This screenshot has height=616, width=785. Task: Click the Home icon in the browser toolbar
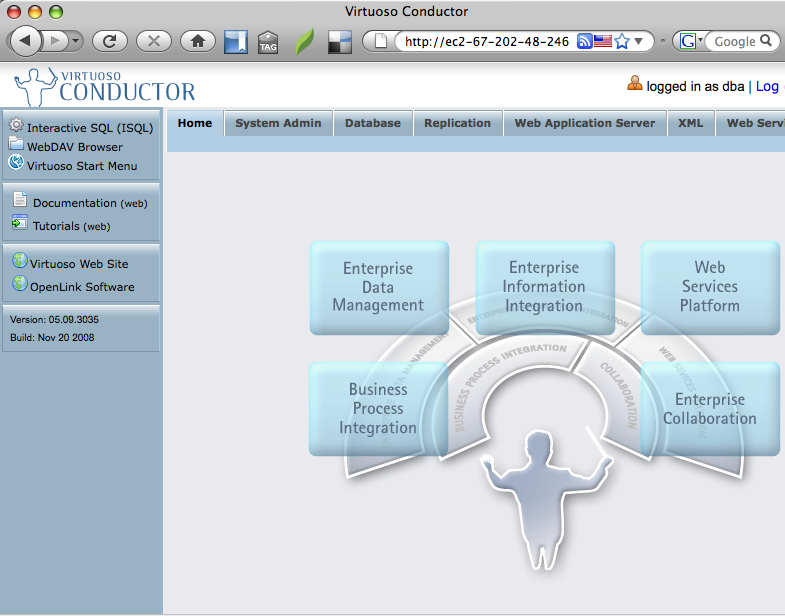pyautogui.click(x=197, y=41)
